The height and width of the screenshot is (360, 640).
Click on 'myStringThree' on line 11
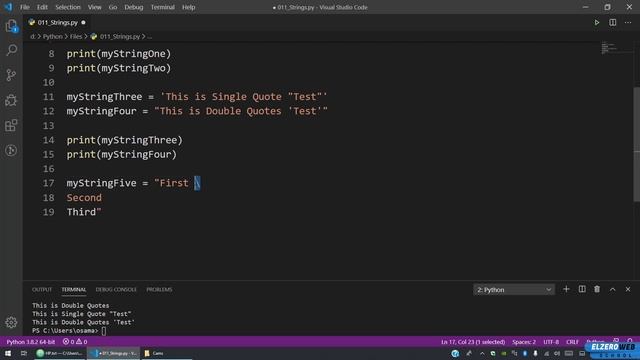click(104, 97)
